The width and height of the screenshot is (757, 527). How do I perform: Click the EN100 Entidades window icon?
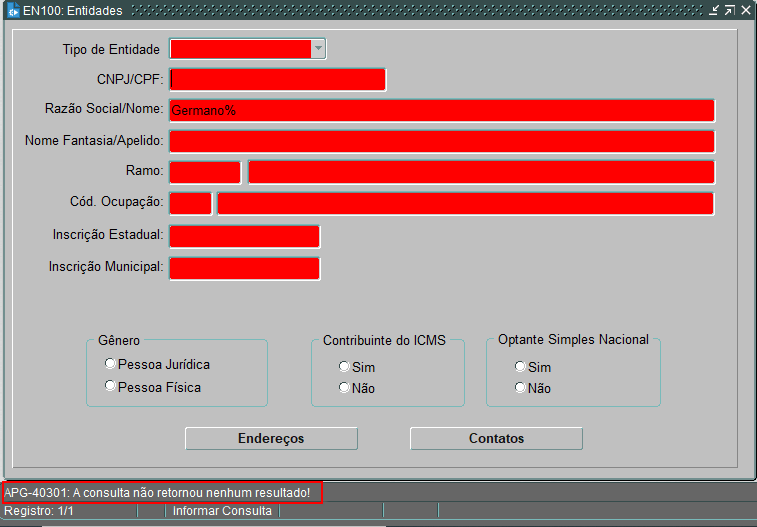14,10
